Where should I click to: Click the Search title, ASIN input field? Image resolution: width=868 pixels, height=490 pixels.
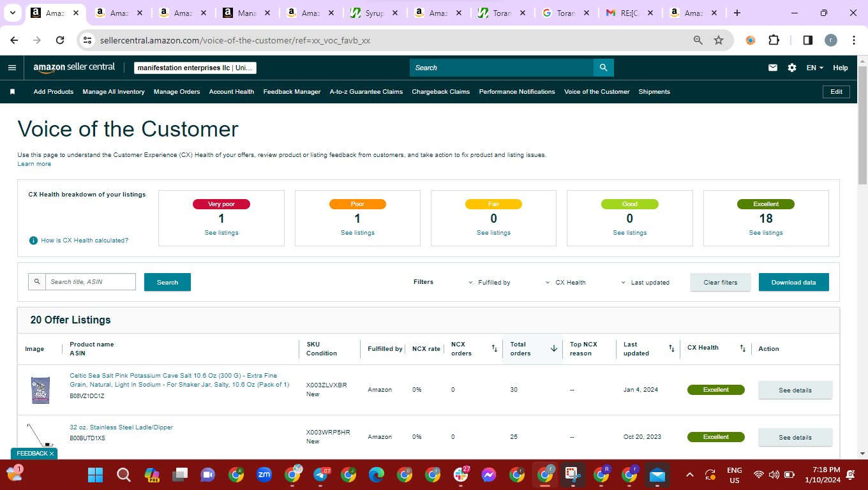tap(90, 282)
